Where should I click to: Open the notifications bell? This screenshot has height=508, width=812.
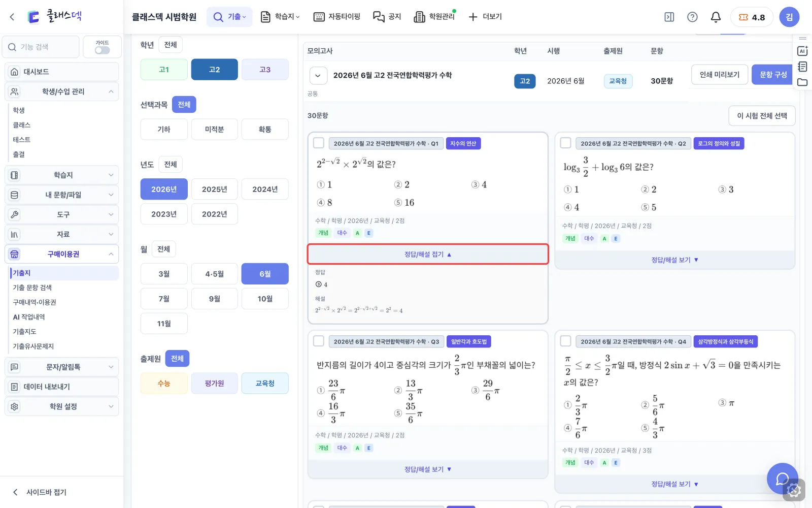click(716, 17)
